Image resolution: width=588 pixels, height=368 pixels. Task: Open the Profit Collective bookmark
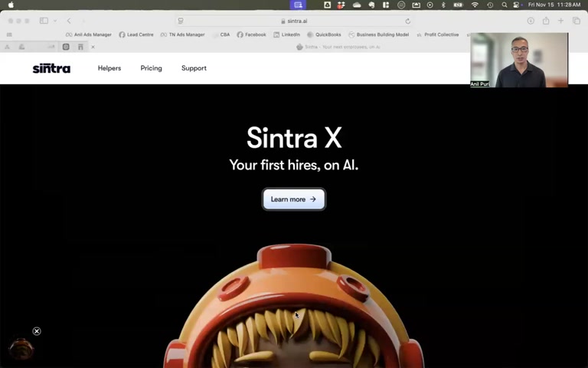[438, 34]
